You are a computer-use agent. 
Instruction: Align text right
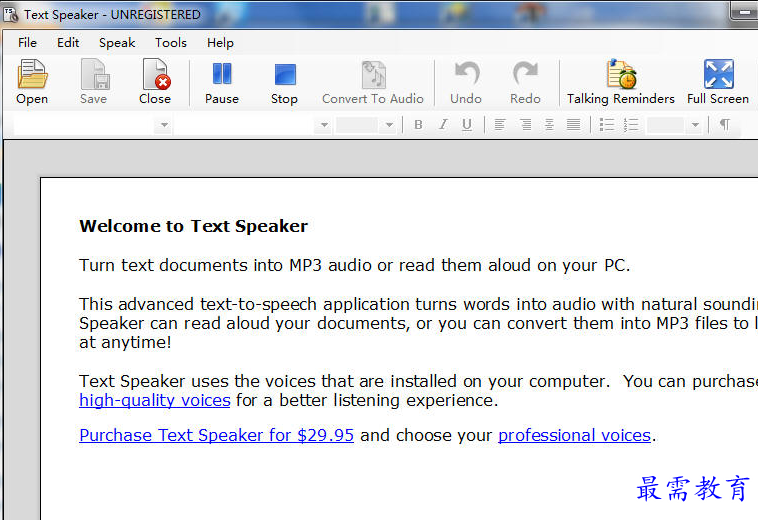pos(525,125)
